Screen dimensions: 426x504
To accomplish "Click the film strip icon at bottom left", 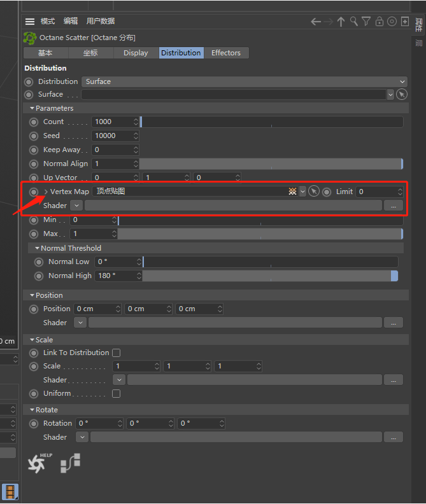I will click(10, 491).
